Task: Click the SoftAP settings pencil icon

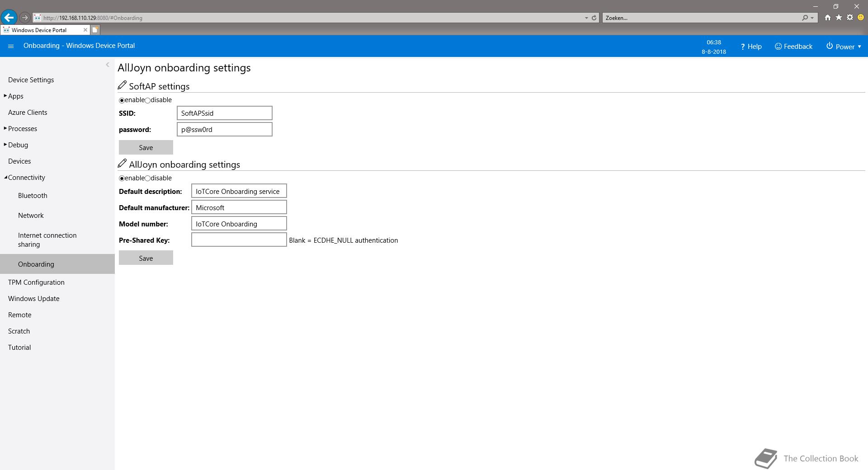Action: [122, 85]
